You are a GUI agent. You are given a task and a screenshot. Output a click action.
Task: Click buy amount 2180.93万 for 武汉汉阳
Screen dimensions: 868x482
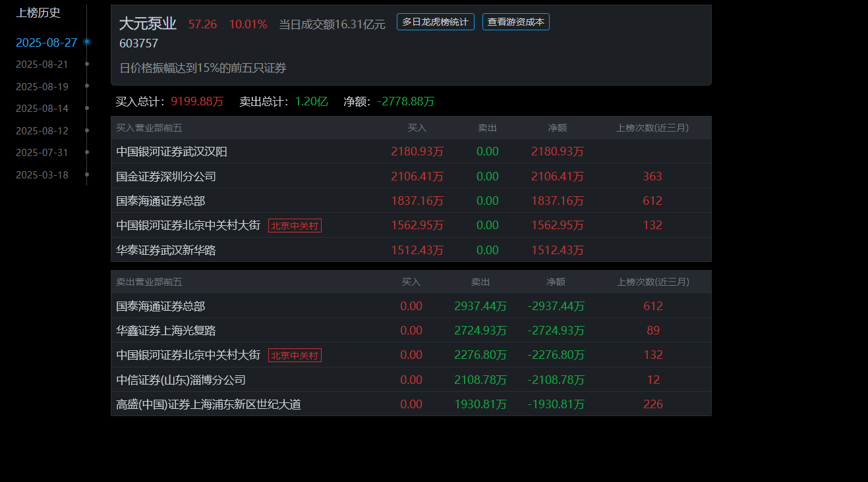coord(417,151)
